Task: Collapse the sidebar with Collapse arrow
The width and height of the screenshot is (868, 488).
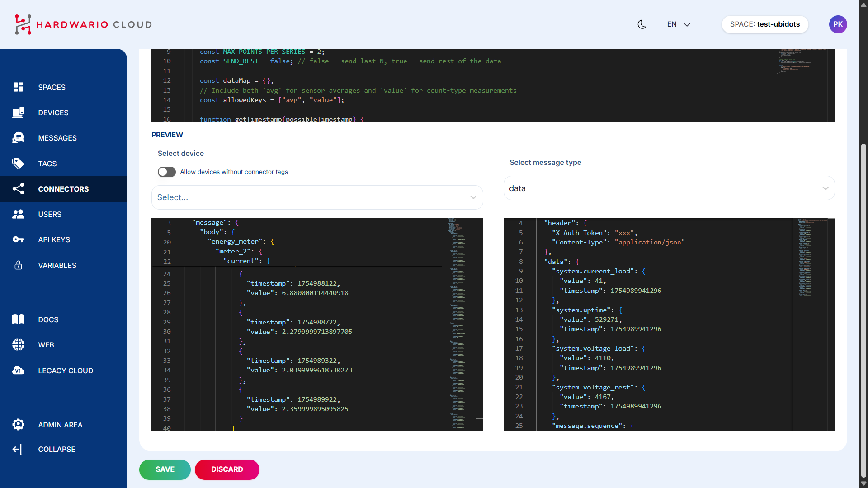Action: pos(17,449)
